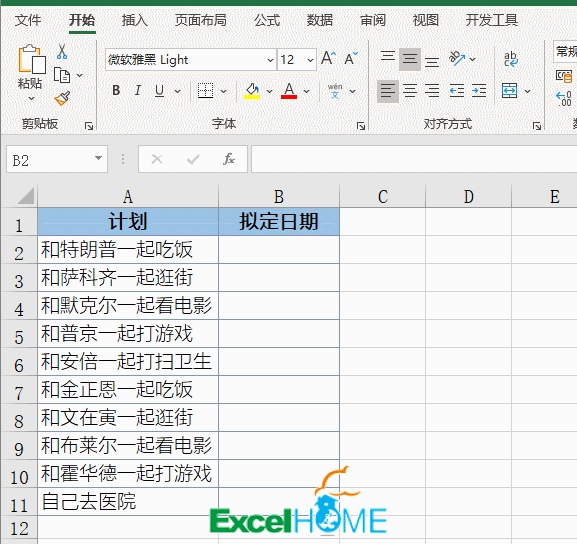
Task: Click the Paste clipboard icon
Action: coord(32,59)
